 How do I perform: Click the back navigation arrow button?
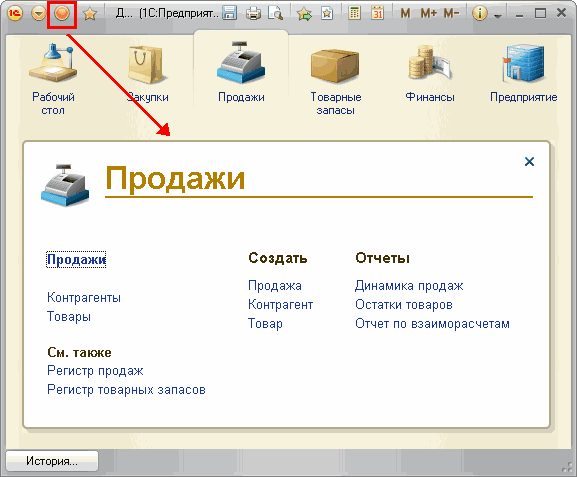(x=38, y=14)
